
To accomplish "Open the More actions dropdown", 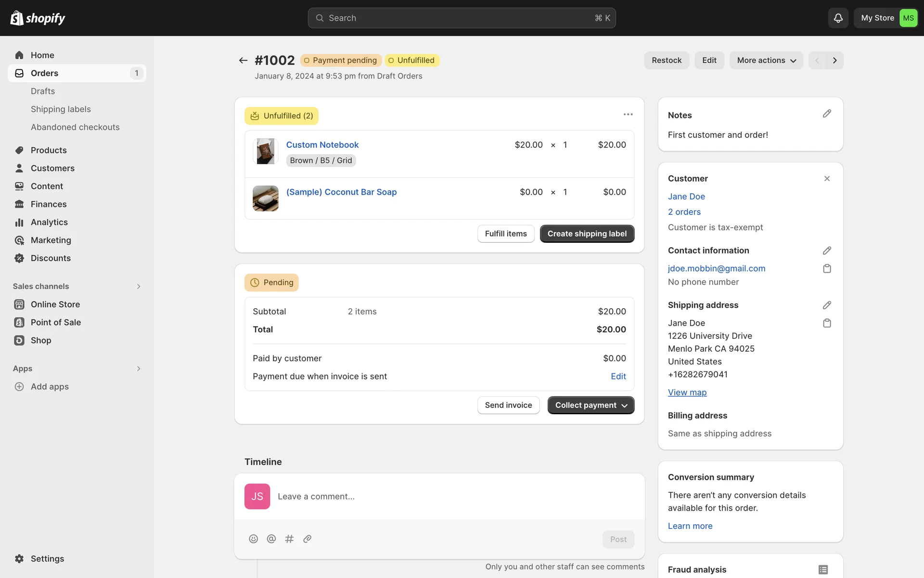I will (766, 60).
